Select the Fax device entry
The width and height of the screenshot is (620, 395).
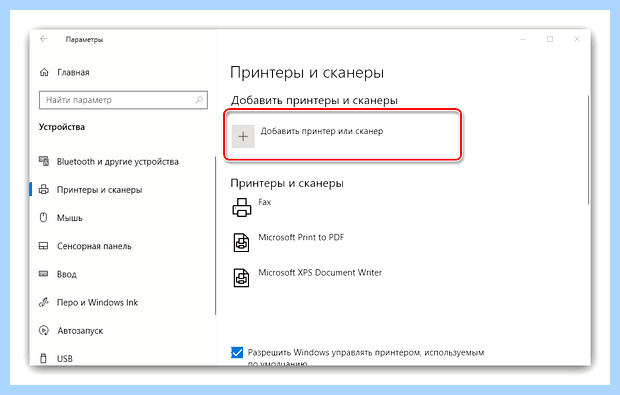pos(265,202)
